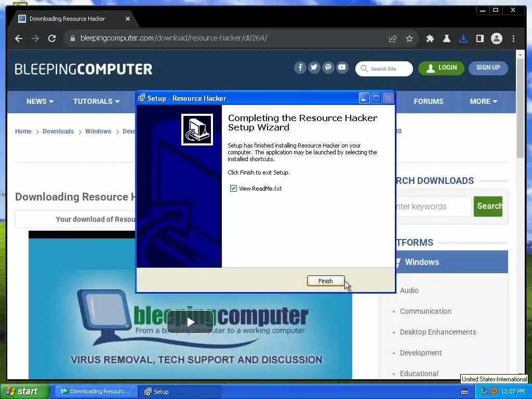Click the keyboard language tray icon
The height and width of the screenshot is (399, 532).
(x=464, y=392)
